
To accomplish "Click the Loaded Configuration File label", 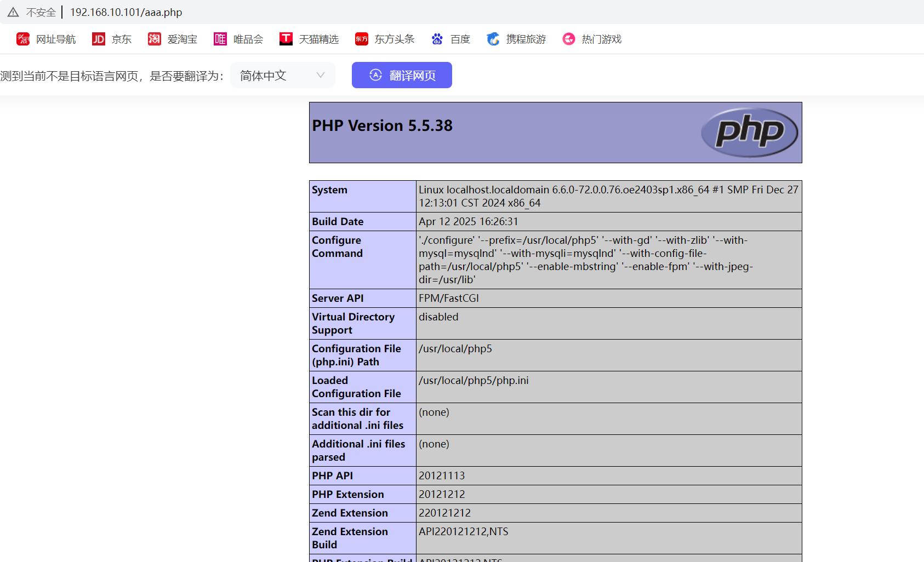I will (356, 387).
